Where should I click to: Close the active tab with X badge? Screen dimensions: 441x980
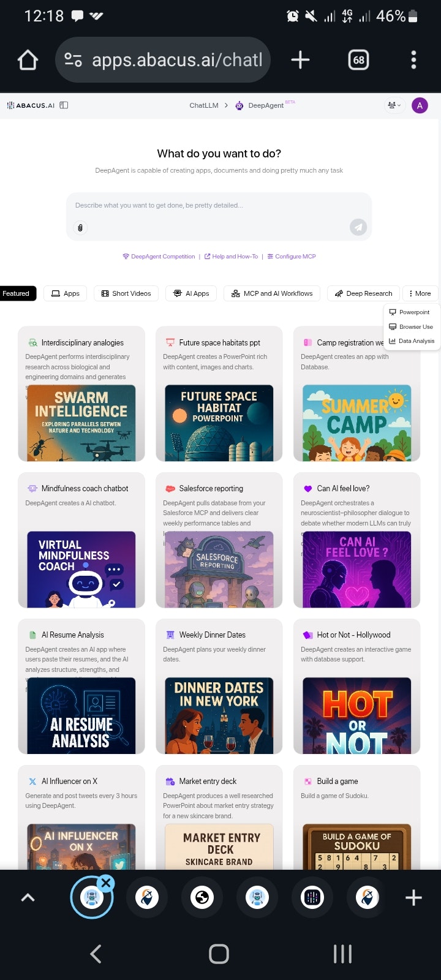[106, 883]
